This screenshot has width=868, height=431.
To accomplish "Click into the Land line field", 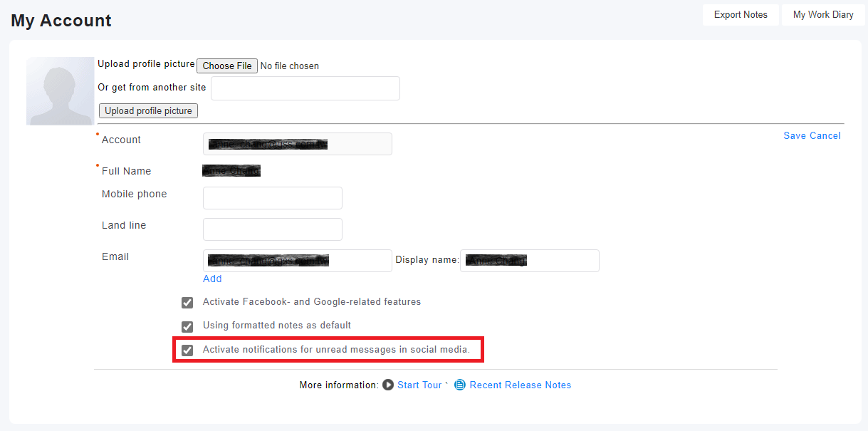I will pos(273,229).
